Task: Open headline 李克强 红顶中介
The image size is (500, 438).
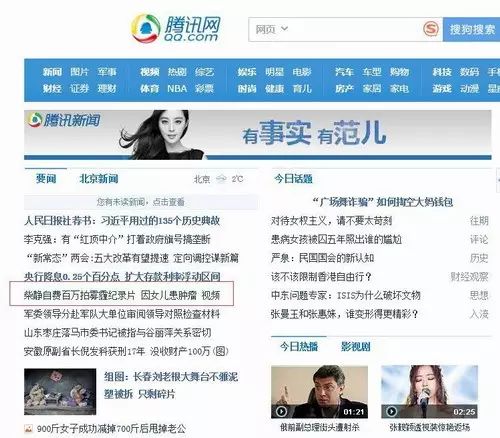Action: (x=117, y=239)
